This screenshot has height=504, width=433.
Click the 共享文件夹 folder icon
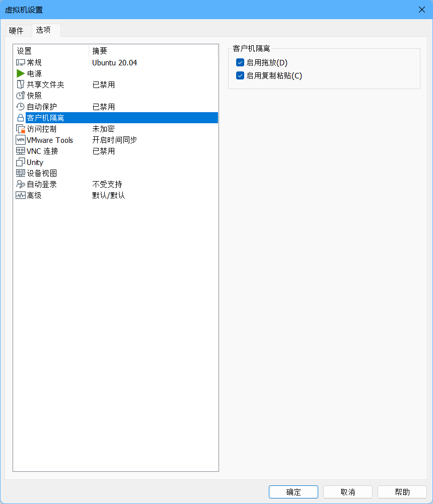pos(21,85)
